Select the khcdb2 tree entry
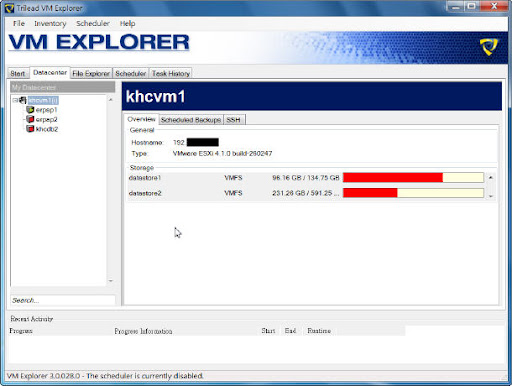Viewport: 512px width, 386px height. coord(47,129)
